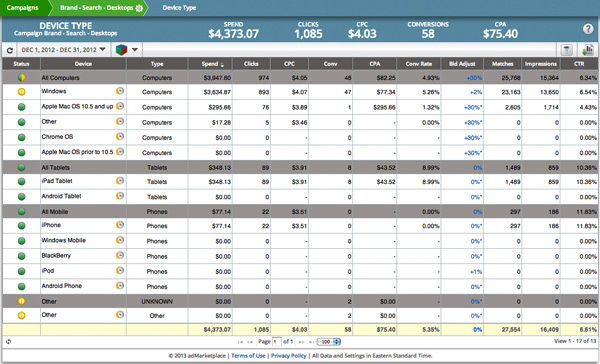Toggle the yellow status of Other UNKNOWN group row
The width and height of the screenshot is (600, 364).
(x=21, y=301)
